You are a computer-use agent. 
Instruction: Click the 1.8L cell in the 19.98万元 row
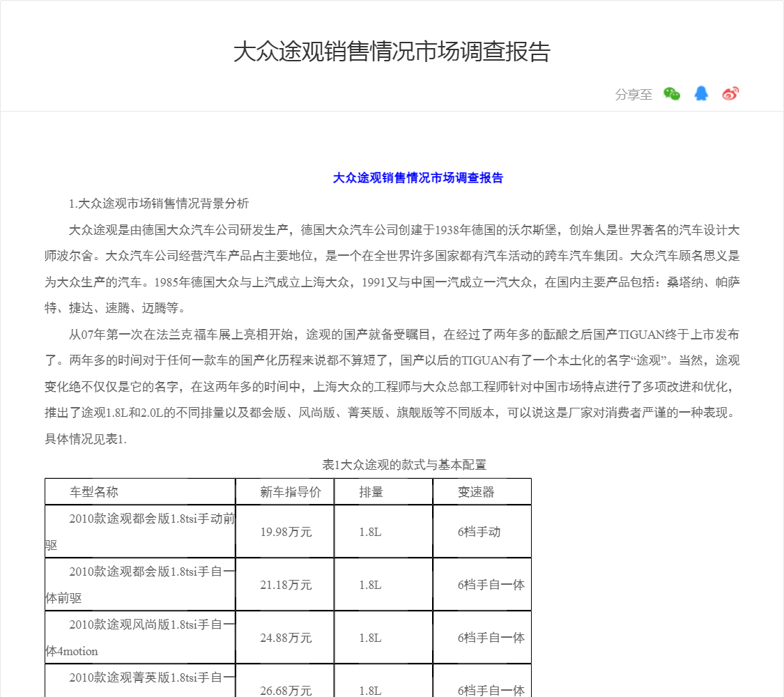click(x=383, y=532)
